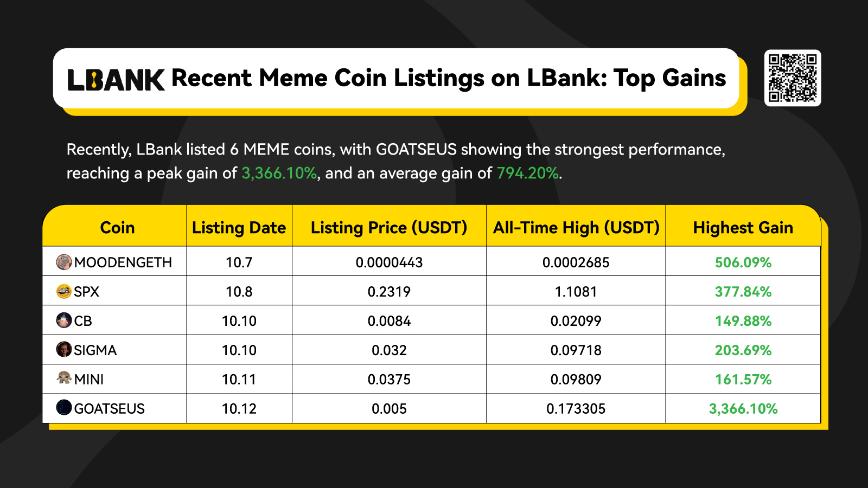Click the LBANK logo in title
868x488 pixels.
click(x=116, y=80)
